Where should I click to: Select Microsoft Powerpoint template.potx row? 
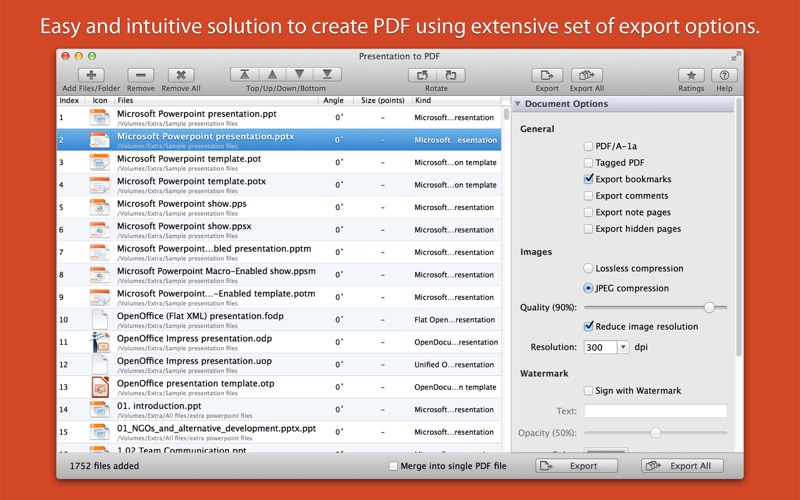click(279, 185)
